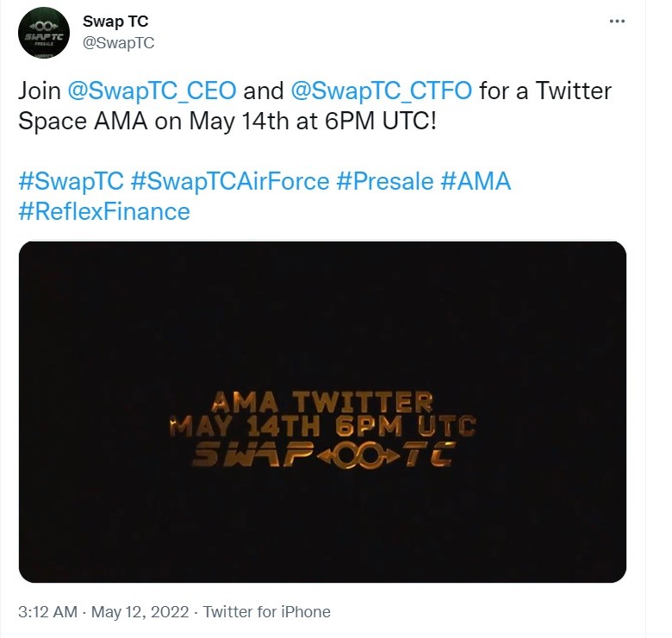The width and height of the screenshot is (672, 638).
Task: Visit the @SwapTC_CEO mention
Action: coord(152,91)
